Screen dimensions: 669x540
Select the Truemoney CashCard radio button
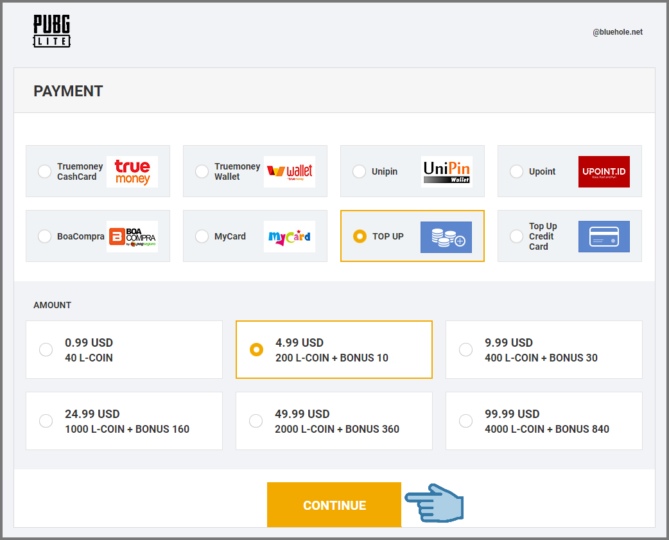click(44, 171)
